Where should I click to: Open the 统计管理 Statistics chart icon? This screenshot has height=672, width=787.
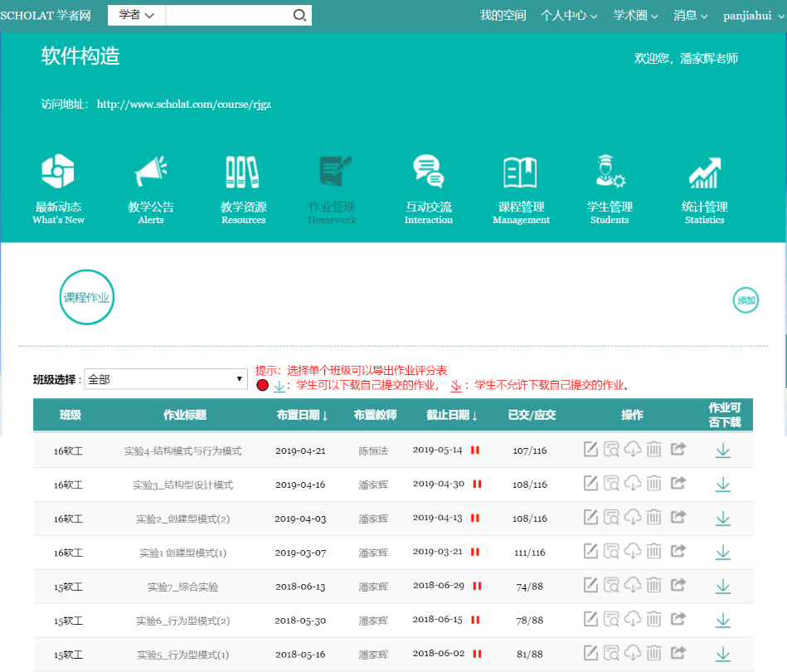pyautogui.click(x=704, y=173)
